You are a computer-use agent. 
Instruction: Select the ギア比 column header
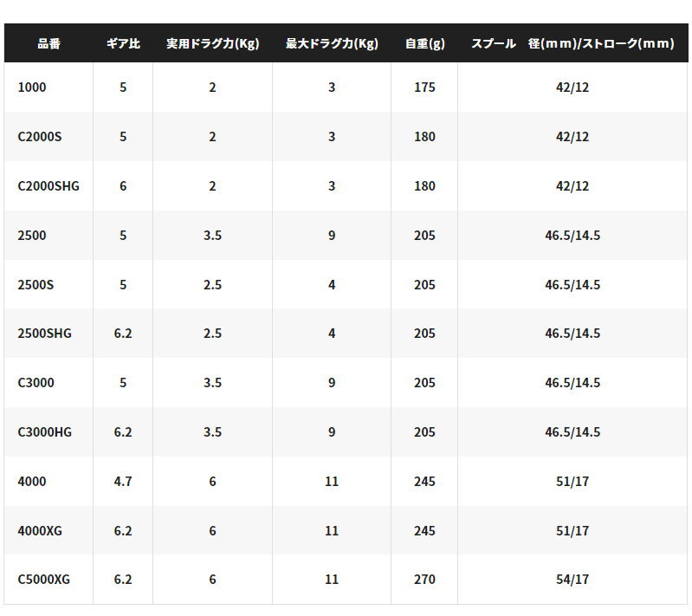123,43
